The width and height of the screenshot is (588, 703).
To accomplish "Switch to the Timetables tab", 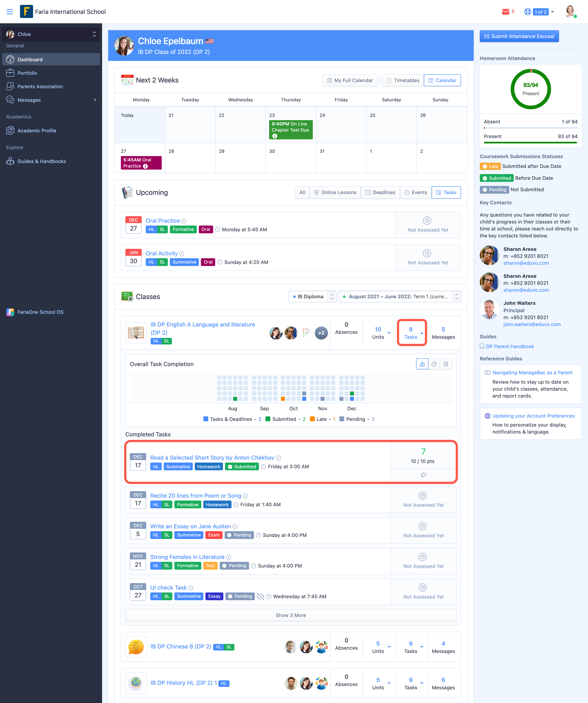I will [x=403, y=80].
